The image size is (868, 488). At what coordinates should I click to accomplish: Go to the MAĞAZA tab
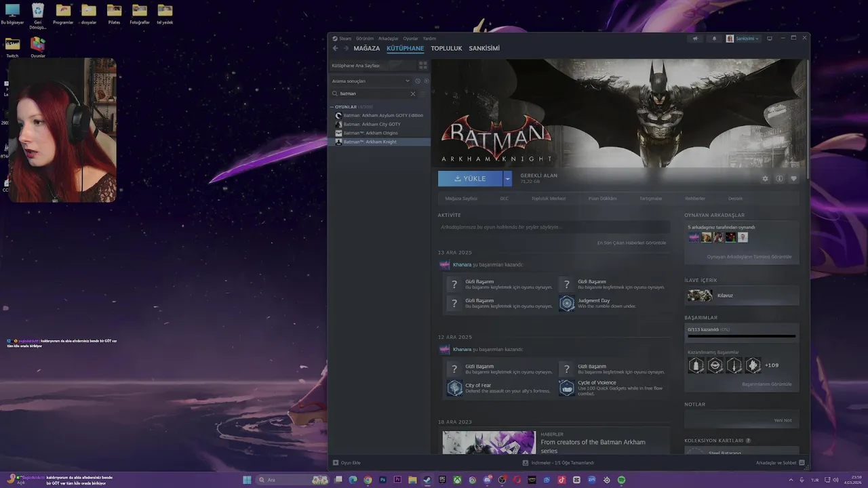pos(367,48)
